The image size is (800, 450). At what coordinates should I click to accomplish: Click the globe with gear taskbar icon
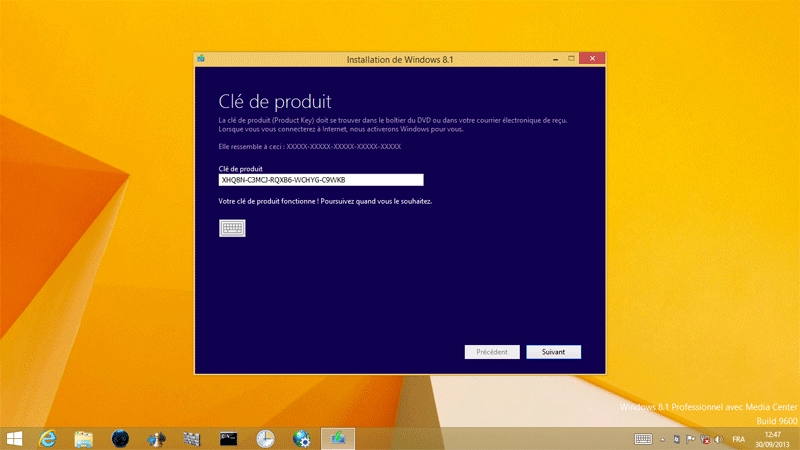click(x=301, y=438)
